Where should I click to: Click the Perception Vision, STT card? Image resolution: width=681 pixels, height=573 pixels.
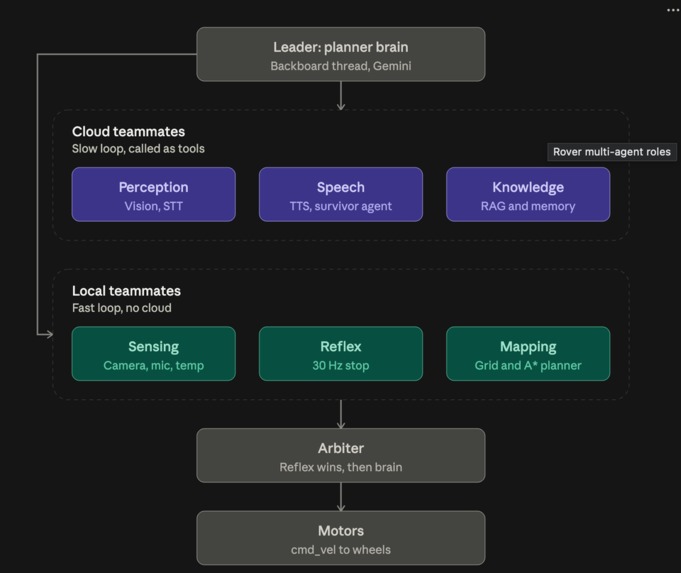154,195
